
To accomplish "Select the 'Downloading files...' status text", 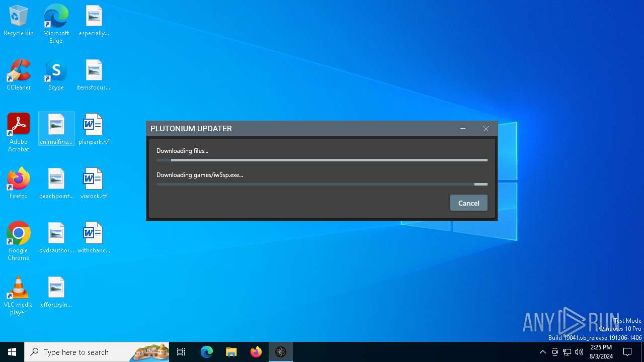I will tap(182, 151).
